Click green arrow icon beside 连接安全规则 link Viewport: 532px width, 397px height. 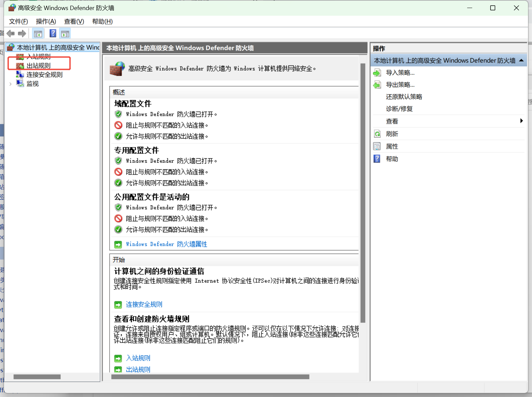pyautogui.click(x=118, y=305)
